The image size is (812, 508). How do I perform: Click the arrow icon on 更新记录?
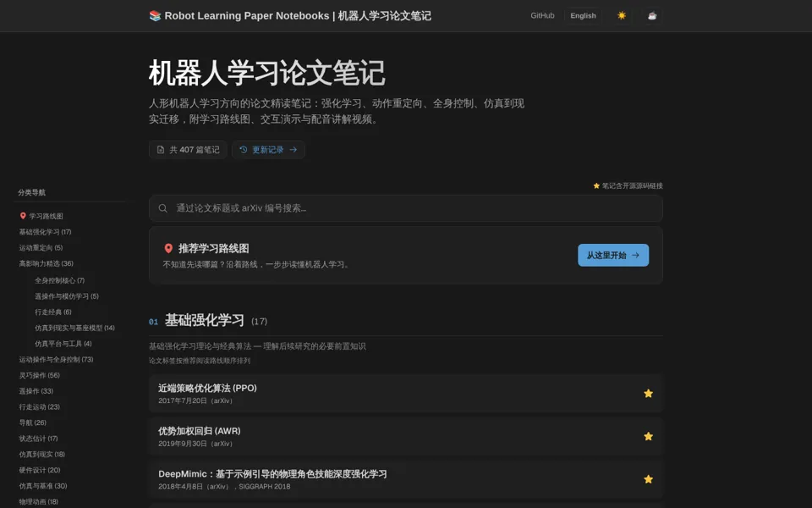[294, 150]
